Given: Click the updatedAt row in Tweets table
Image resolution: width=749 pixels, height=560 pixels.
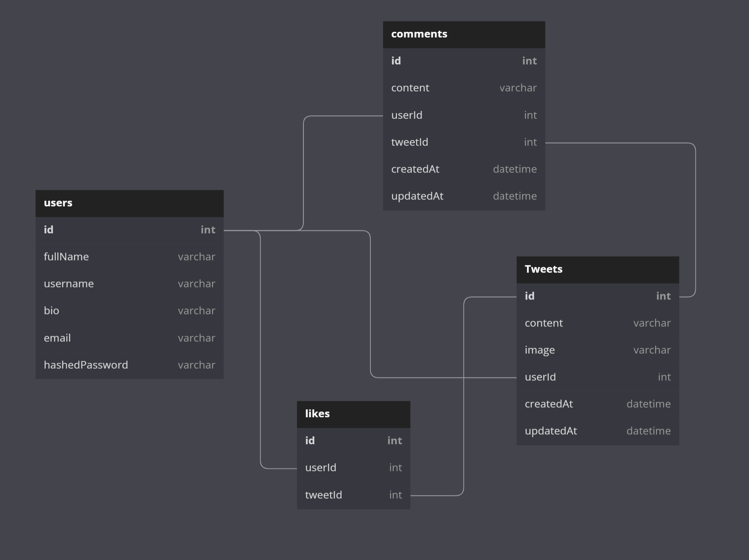Looking at the screenshot, I should point(598,432).
